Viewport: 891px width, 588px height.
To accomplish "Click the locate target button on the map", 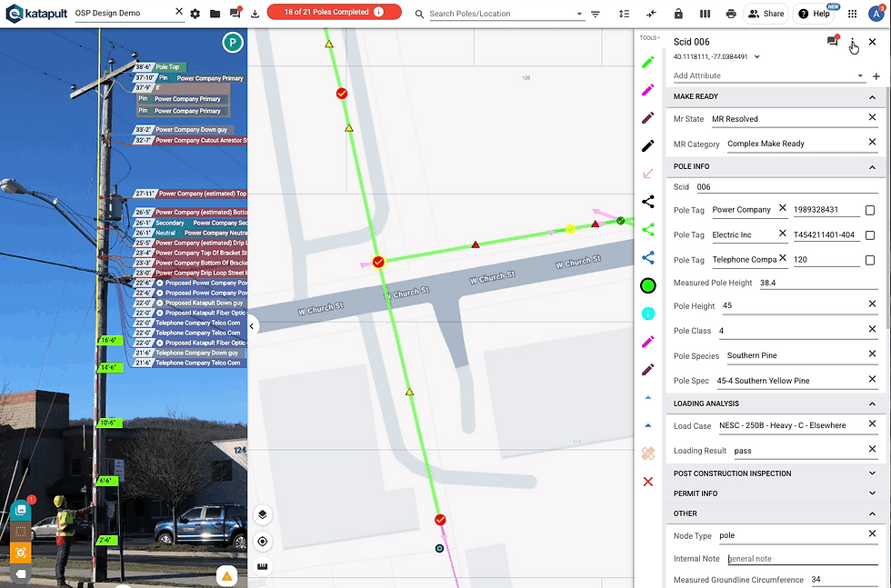I will [262, 542].
